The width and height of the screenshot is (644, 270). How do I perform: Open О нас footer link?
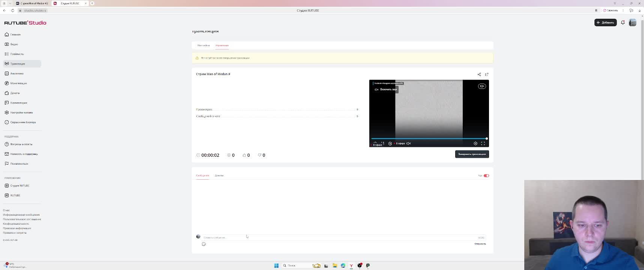click(x=6, y=210)
